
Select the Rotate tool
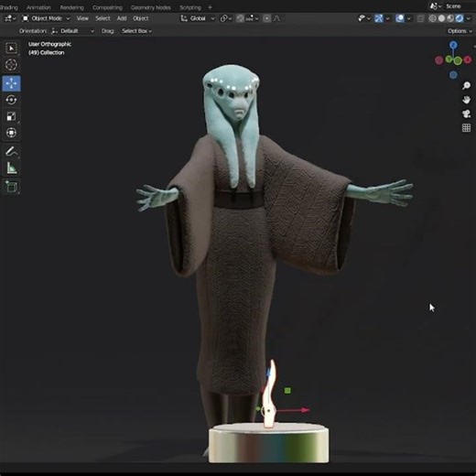click(11, 100)
